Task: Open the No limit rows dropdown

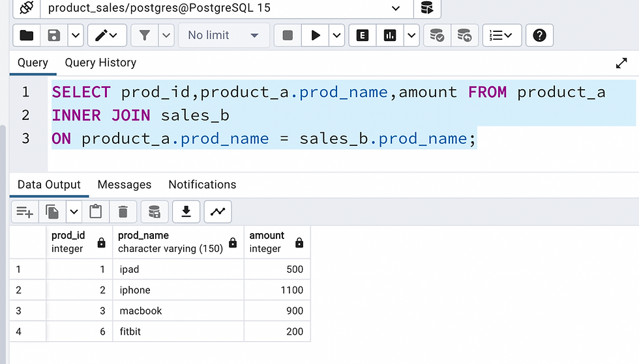Action: point(224,35)
